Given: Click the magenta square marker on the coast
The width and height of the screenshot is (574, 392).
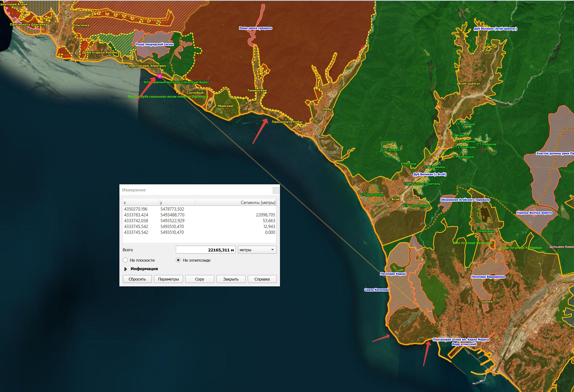Looking at the screenshot, I should [x=160, y=76].
